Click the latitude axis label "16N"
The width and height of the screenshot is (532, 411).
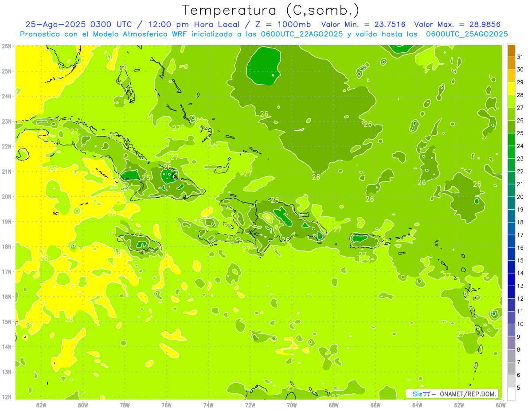(7, 297)
